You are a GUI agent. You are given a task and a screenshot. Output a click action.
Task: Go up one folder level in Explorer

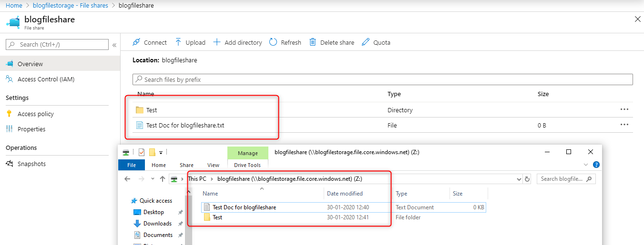click(x=163, y=179)
